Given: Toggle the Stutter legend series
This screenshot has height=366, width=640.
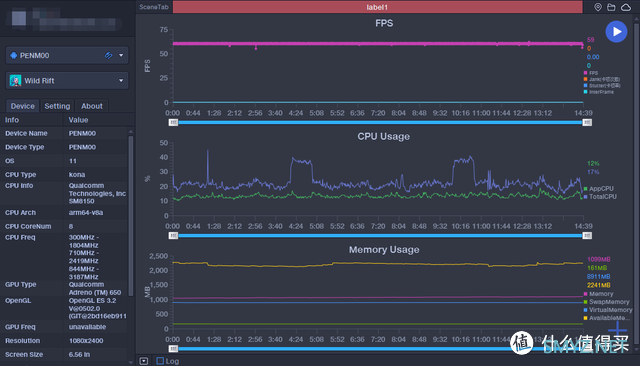Looking at the screenshot, I should tap(602, 86).
